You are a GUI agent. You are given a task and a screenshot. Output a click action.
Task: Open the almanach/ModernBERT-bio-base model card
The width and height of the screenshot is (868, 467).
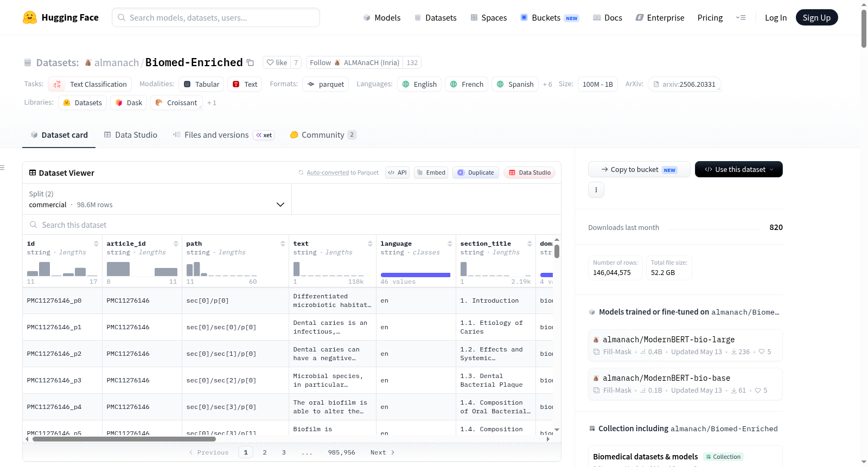tap(685, 384)
